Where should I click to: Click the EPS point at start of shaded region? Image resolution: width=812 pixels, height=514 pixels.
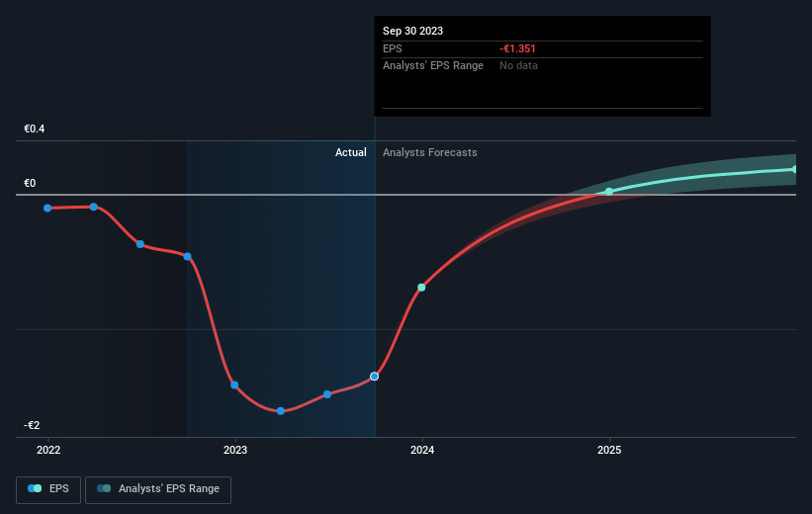188,257
